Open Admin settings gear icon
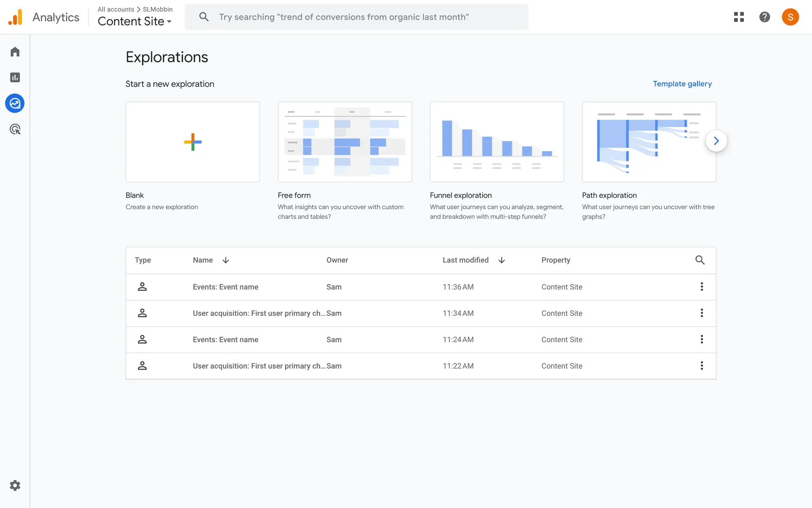 (x=15, y=485)
